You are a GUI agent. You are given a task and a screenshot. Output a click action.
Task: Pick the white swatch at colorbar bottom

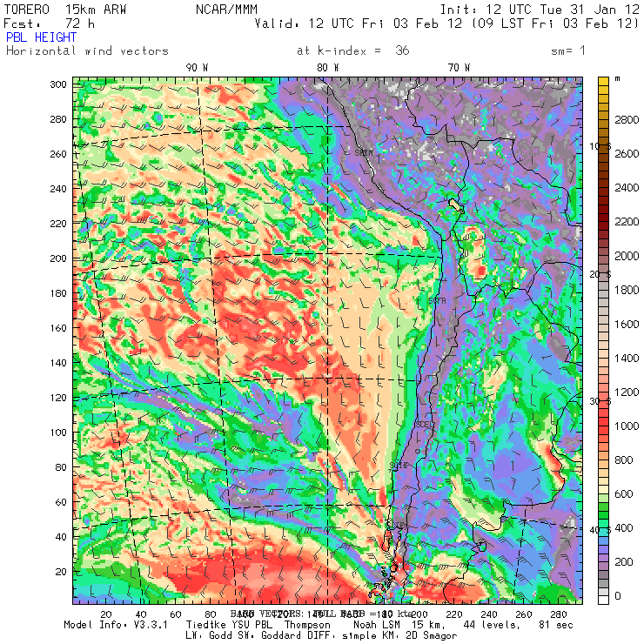point(603,600)
